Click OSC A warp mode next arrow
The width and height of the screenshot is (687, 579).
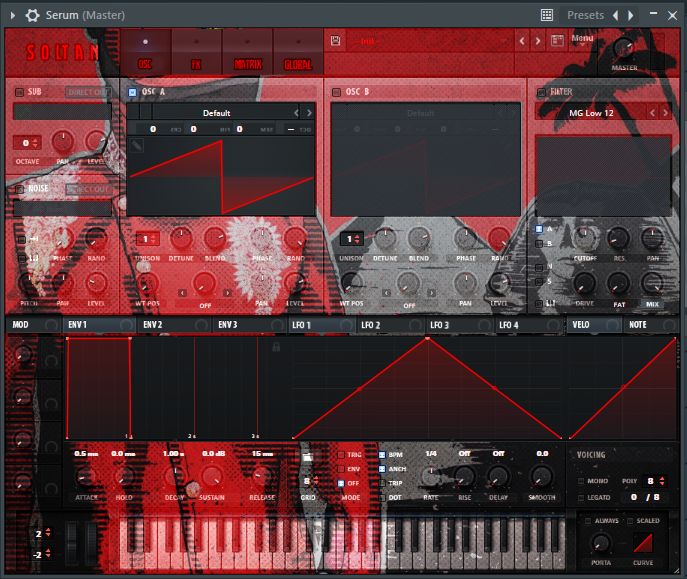(x=227, y=293)
